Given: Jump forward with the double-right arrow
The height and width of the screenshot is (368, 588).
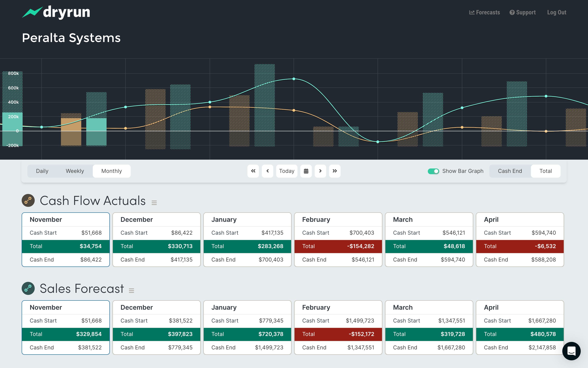Looking at the screenshot, I should point(334,171).
